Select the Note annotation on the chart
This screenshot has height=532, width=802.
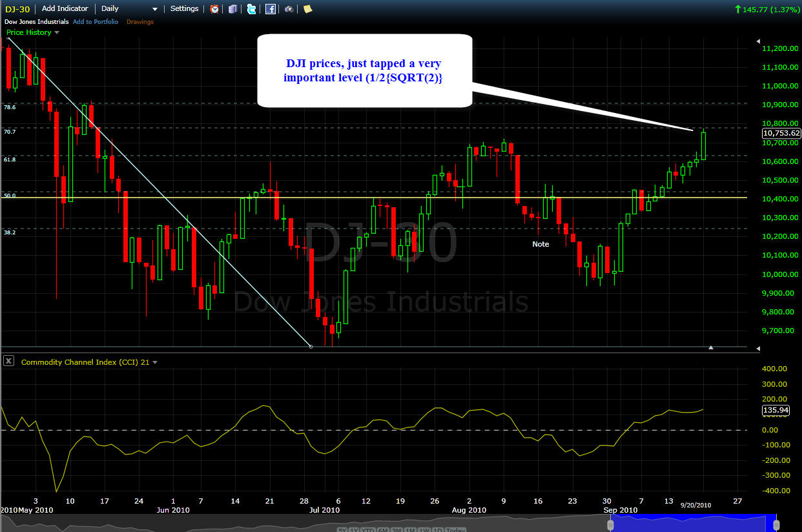pos(540,244)
